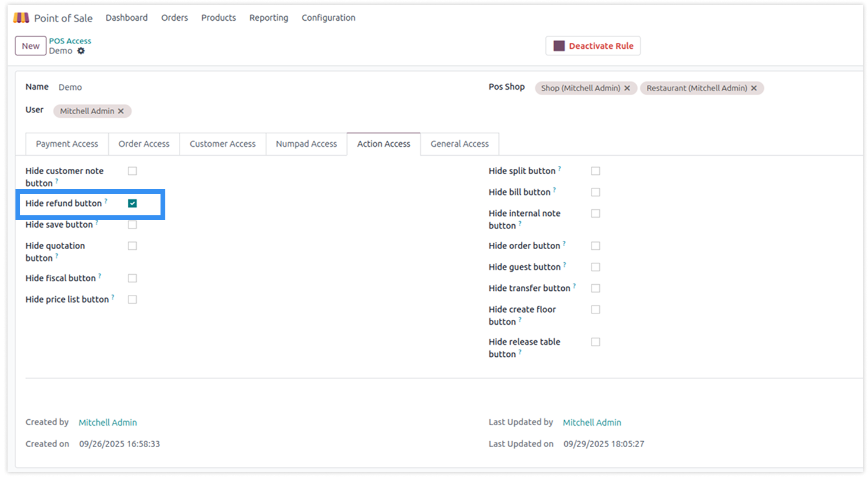This screenshot has height=490, width=868.
Task: Open the gear settings icon beside Demo
Action: point(81,51)
